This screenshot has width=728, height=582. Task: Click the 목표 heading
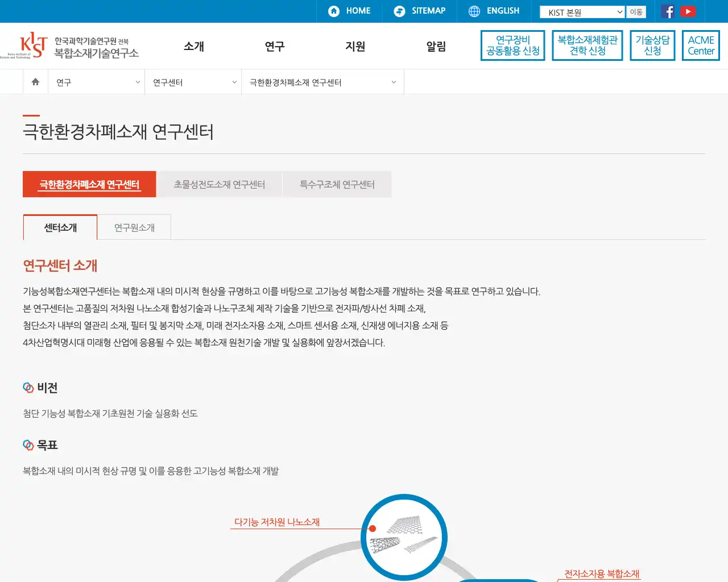[47, 445]
